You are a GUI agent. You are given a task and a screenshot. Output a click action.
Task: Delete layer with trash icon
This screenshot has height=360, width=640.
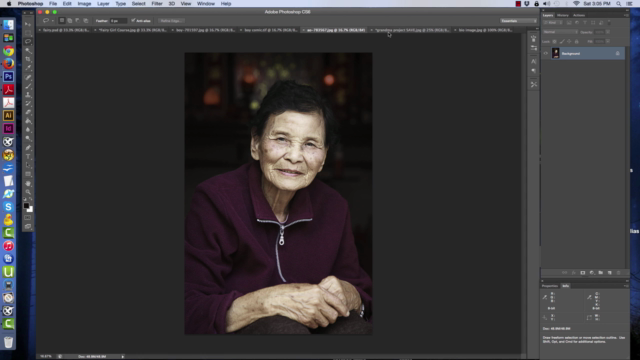[x=618, y=273]
